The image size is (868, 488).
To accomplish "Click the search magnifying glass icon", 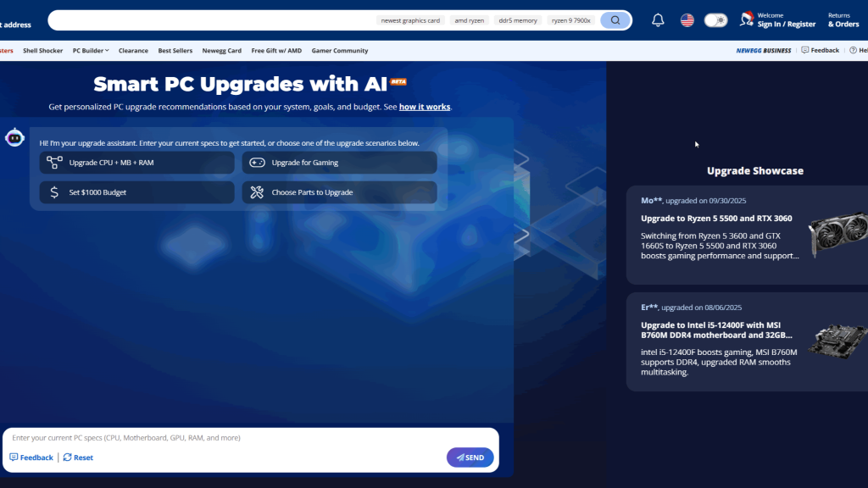I will point(615,19).
